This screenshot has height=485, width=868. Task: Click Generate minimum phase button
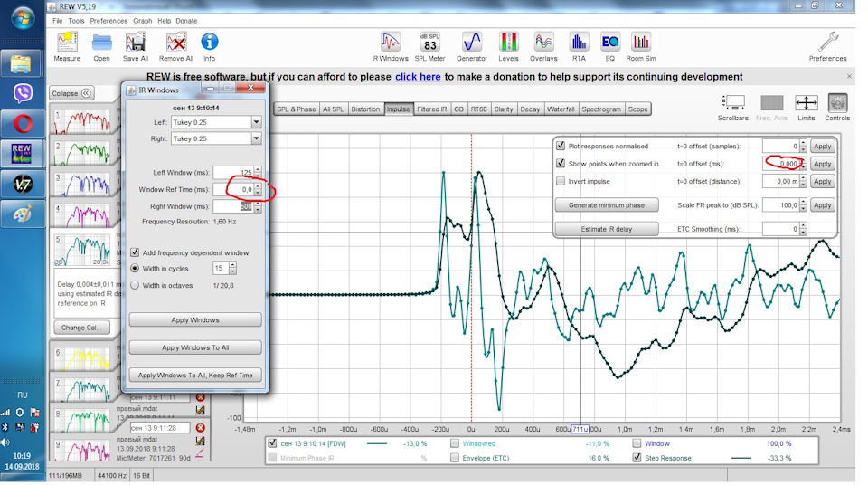click(607, 205)
